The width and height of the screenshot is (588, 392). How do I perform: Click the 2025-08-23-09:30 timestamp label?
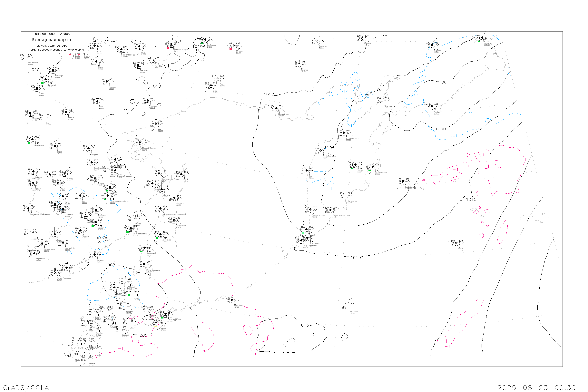coord(536,388)
